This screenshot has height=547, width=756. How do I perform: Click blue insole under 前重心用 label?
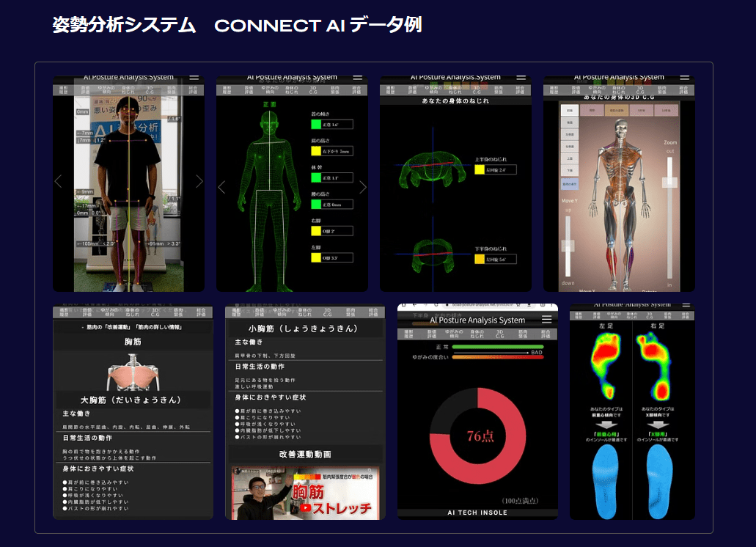(x=605, y=481)
